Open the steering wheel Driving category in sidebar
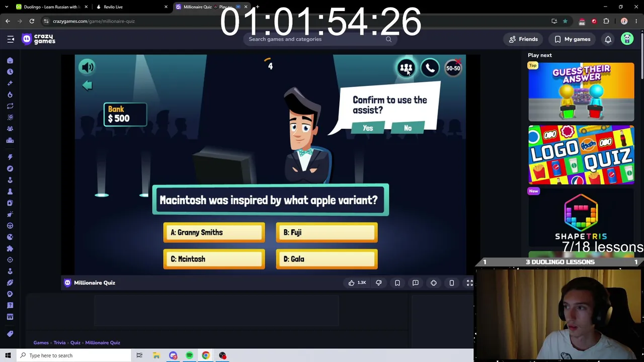Viewport: 644px width, 362px height. [10, 226]
